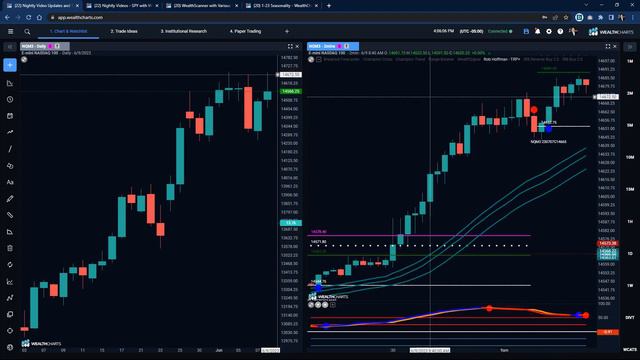Set timeframe to 1D in right sidebar
640x360 pixels.
(630, 253)
